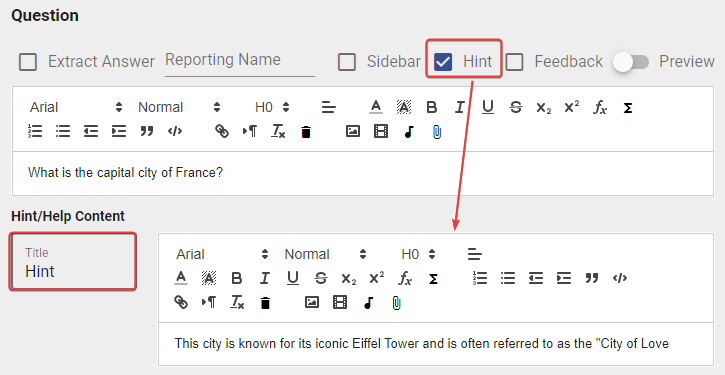Open the Normal size dropdown in hint editor
The height and width of the screenshot is (375, 725).
tap(325, 254)
